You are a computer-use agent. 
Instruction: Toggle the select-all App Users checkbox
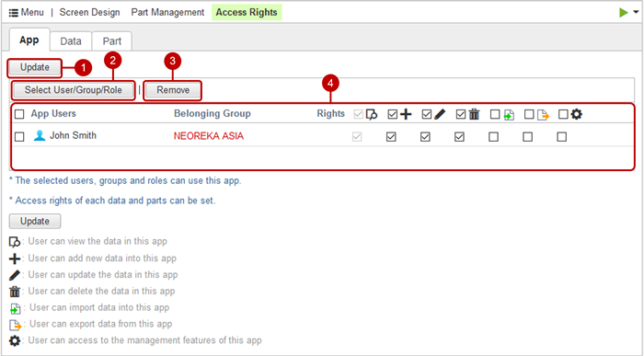pos(19,114)
